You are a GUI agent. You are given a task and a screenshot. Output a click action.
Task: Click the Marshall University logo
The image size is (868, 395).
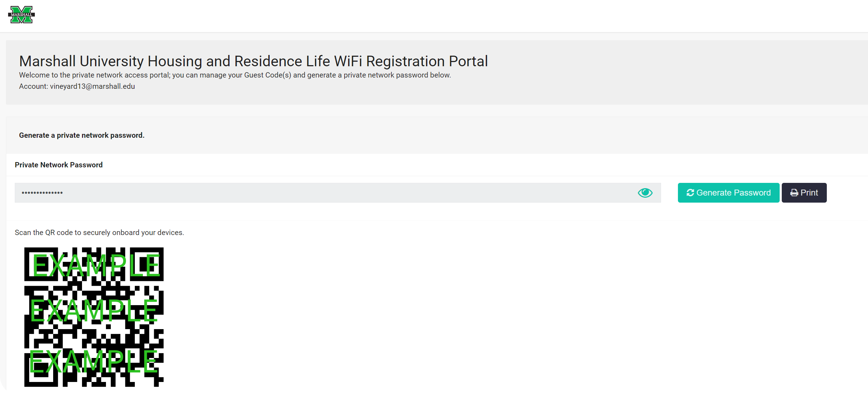(21, 15)
